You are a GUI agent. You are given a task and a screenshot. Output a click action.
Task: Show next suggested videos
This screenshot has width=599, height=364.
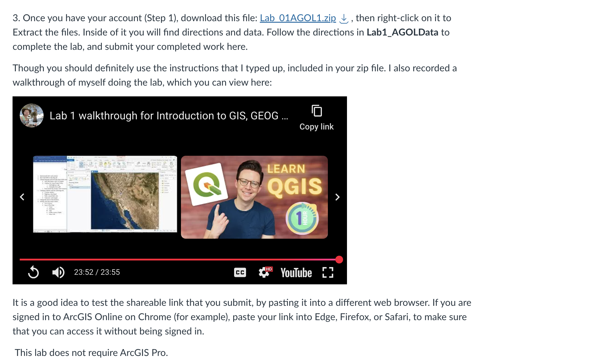(x=337, y=197)
